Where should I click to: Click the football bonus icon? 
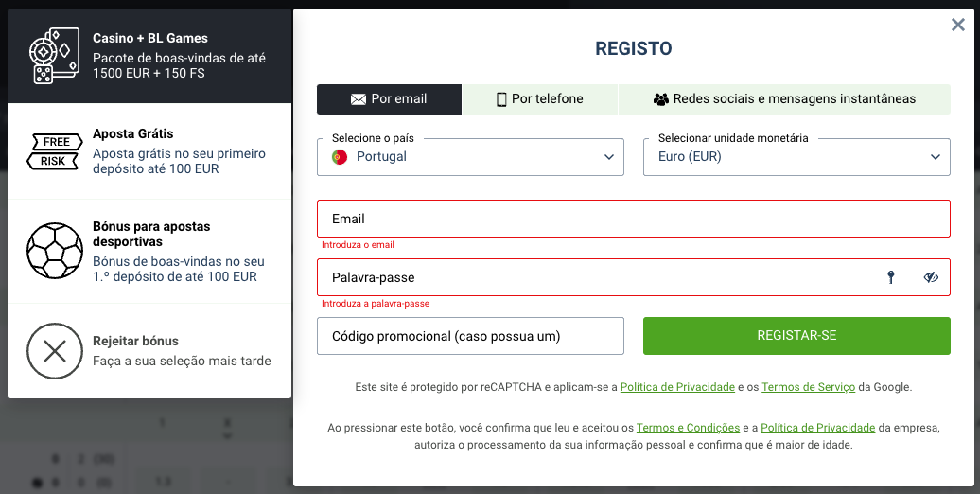tap(55, 251)
